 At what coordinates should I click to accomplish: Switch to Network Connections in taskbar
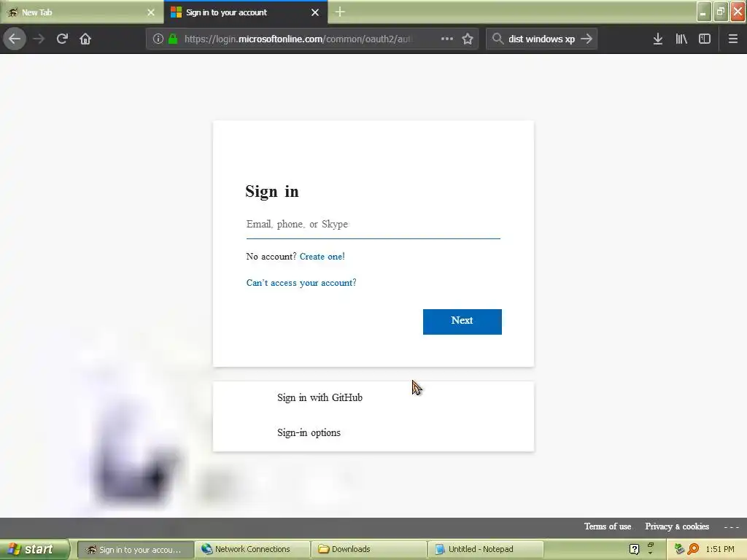[x=252, y=549]
